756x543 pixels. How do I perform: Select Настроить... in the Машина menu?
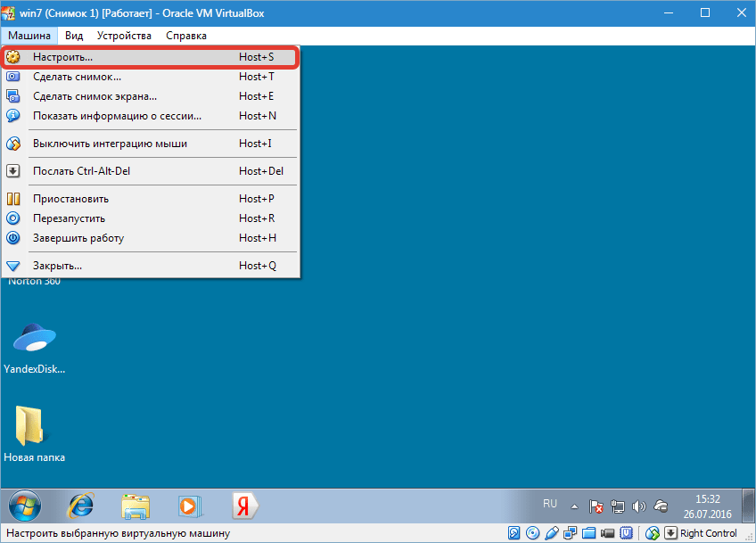[x=62, y=57]
